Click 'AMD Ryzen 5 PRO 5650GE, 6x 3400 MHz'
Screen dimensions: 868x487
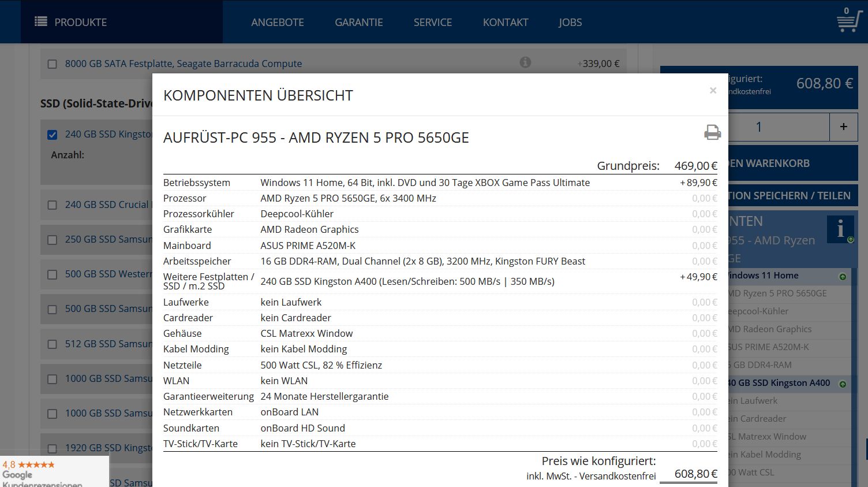pos(348,198)
